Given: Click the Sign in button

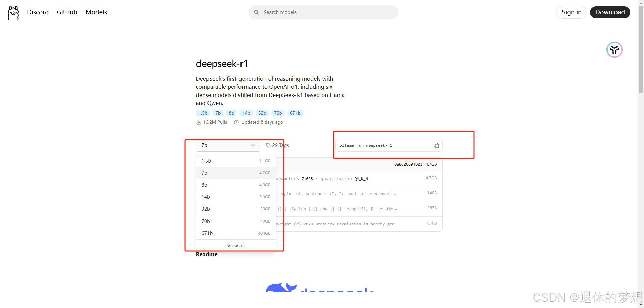Looking at the screenshot, I should tap(572, 12).
